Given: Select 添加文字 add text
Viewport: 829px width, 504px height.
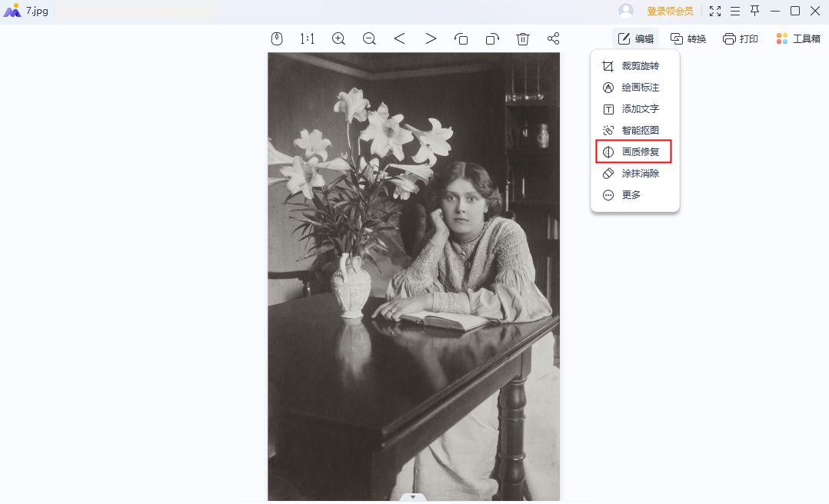Looking at the screenshot, I should point(634,109).
